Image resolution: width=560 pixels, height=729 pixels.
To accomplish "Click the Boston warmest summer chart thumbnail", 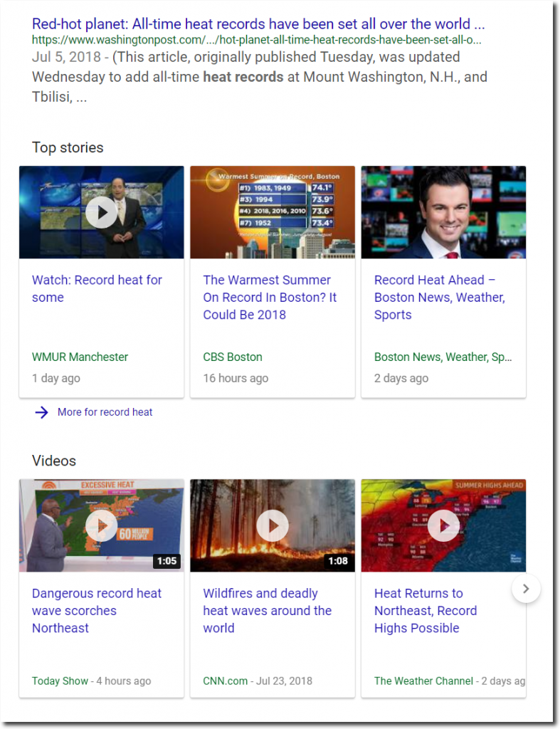I will (273, 212).
